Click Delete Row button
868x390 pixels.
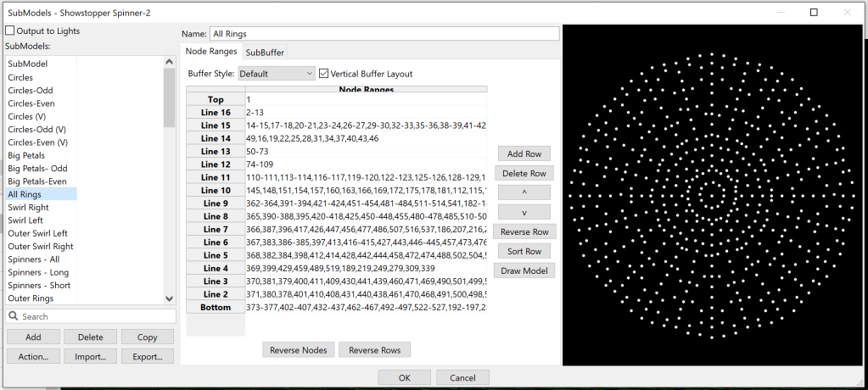tap(525, 173)
